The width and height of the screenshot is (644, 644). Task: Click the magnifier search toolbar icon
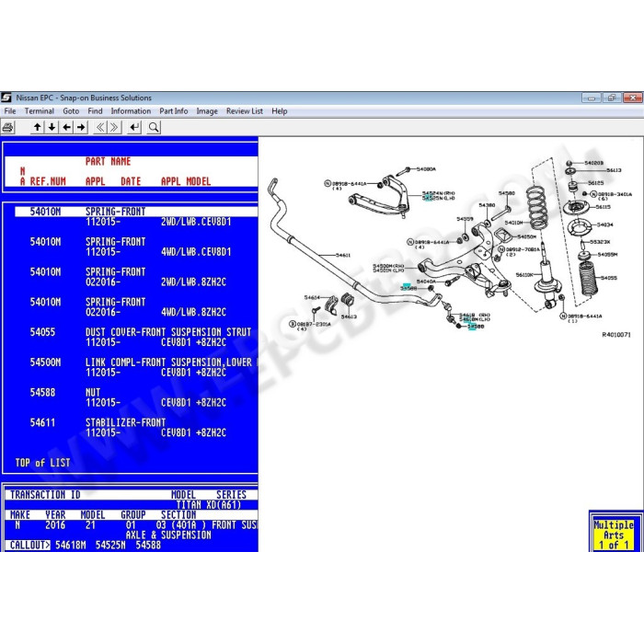click(154, 127)
